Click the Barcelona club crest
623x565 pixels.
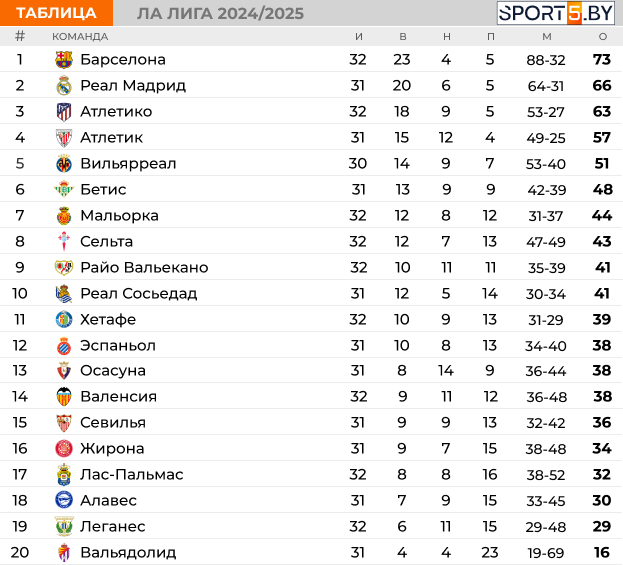point(64,60)
